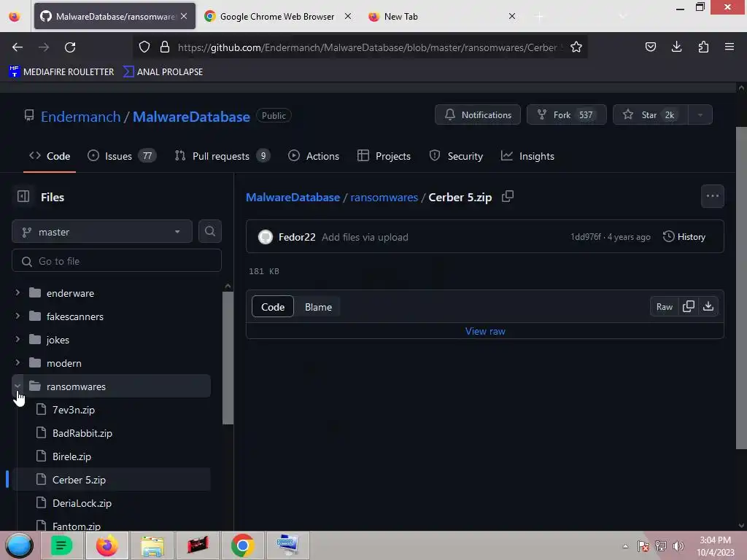747x560 pixels.
Task: Click the Notifications button
Action: pyautogui.click(x=477, y=114)
